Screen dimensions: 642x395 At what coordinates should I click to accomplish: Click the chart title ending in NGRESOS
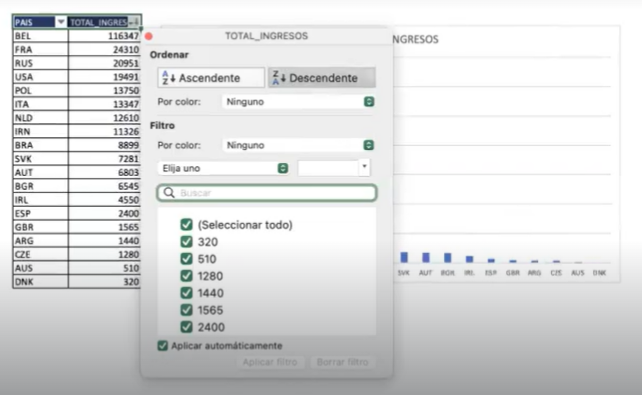[415, 39]
